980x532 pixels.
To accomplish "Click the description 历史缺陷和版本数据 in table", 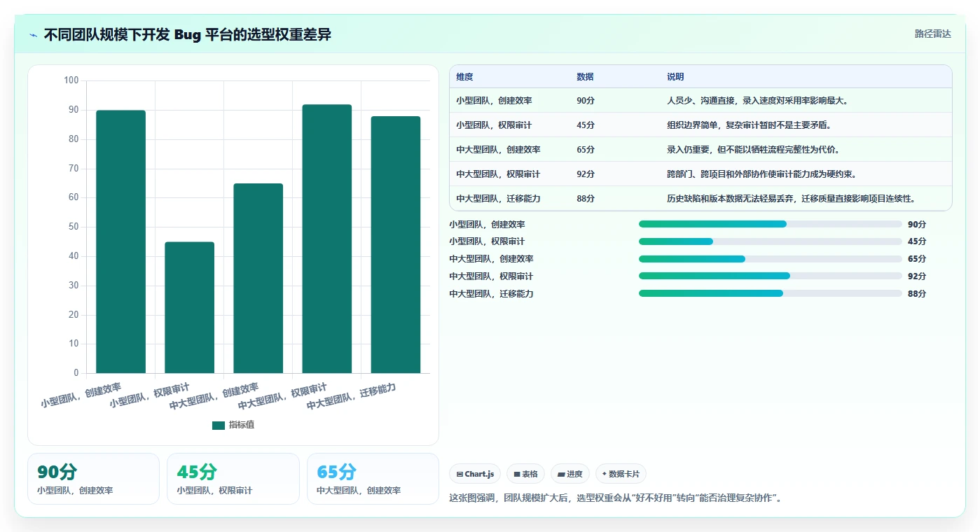I will pos(792,199).
